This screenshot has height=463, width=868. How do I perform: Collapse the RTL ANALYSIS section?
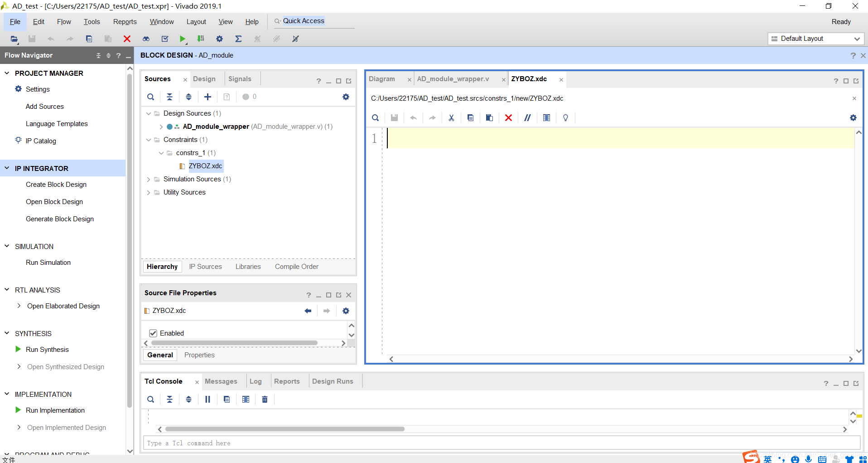pyautogui.click(x=7, y=290)
